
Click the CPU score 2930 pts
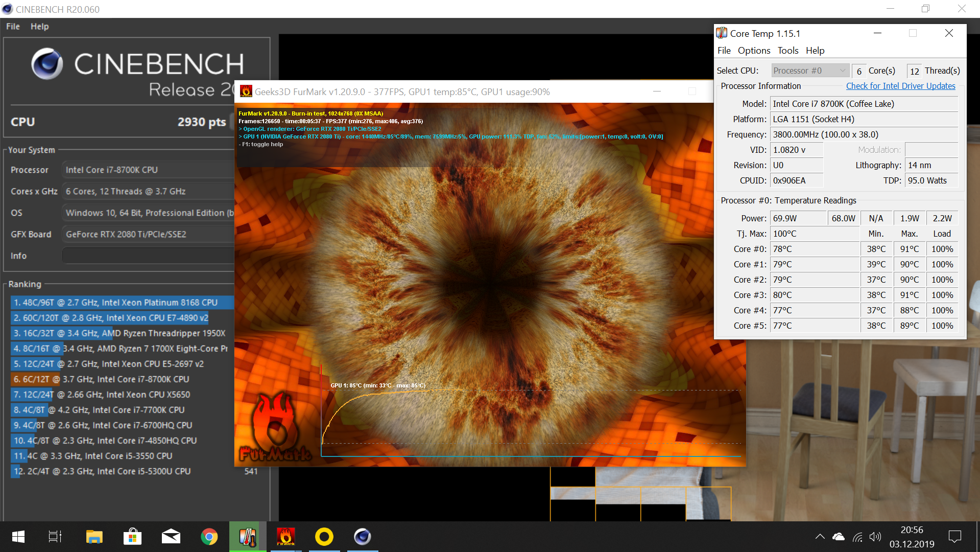[202, 122]
